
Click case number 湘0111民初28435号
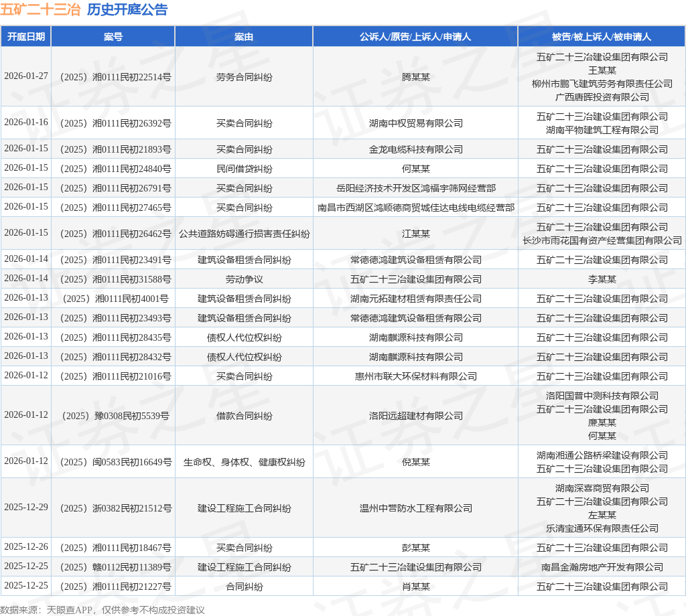pos(115,337)
